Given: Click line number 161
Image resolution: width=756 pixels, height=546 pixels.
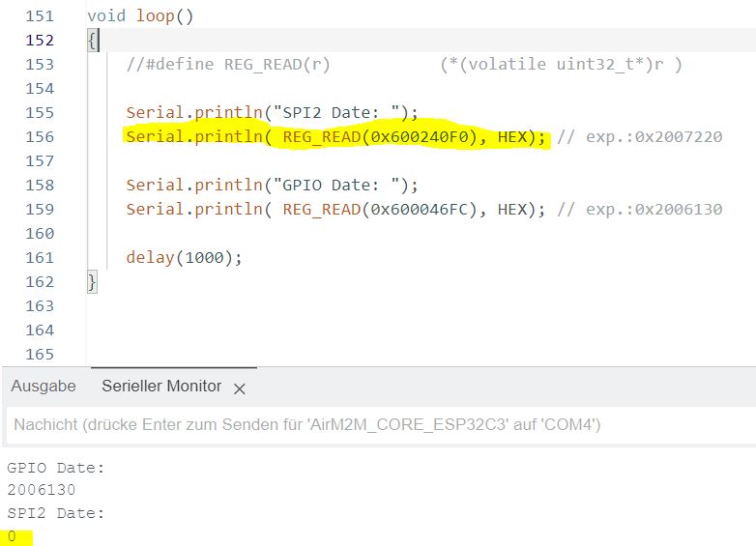Looking at the screenshot, I should pos(40,257).
